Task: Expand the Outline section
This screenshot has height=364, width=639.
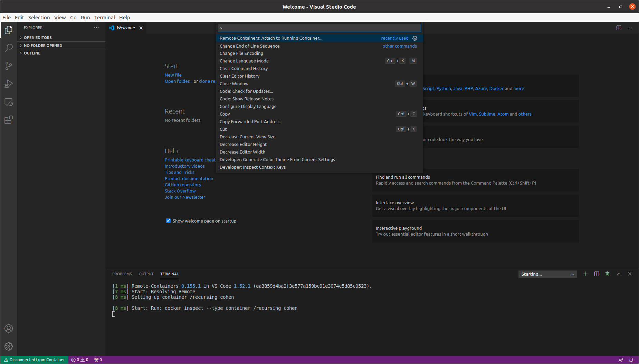Action: (61, 53)
